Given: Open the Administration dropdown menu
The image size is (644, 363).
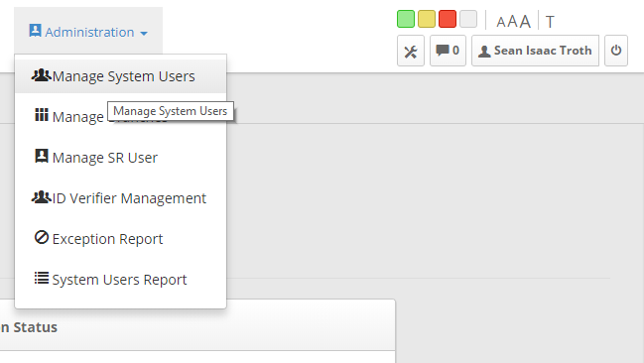Looking at the screenshot, I should click(88, 32).
